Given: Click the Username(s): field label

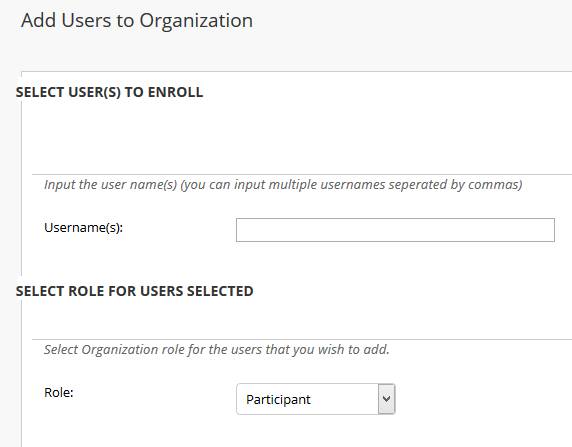Looking at the screenshot, I should 84,228.
